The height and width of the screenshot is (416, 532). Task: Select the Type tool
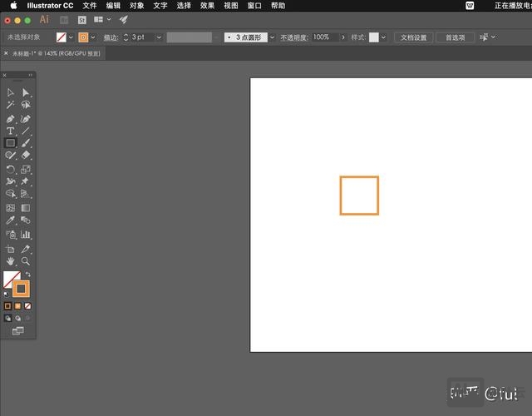(11, 131)
